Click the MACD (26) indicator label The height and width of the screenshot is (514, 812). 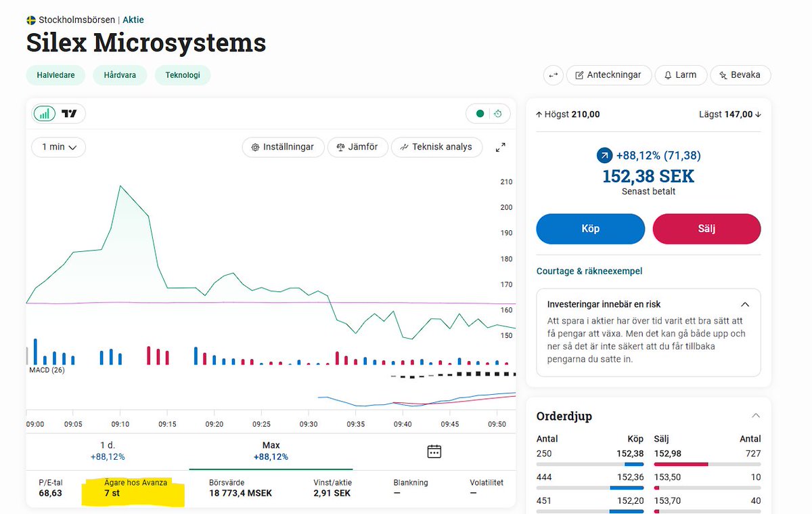coord(47,370)
